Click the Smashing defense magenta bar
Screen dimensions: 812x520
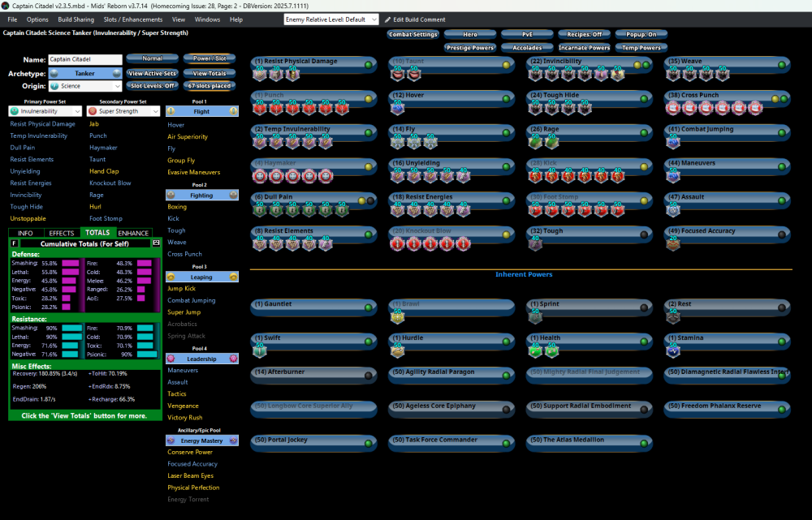(71, 264)
